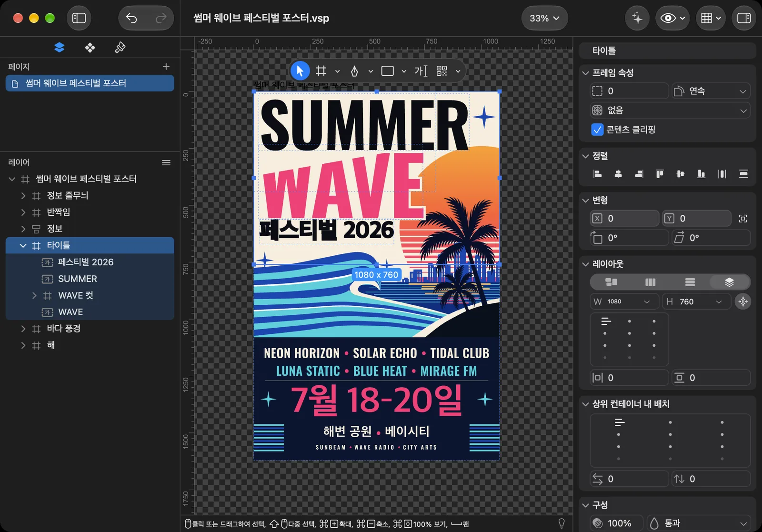The height and width of the screenshot is (532, 762).
Task: Select the row stack layout mode
Action: pos(690,282)
